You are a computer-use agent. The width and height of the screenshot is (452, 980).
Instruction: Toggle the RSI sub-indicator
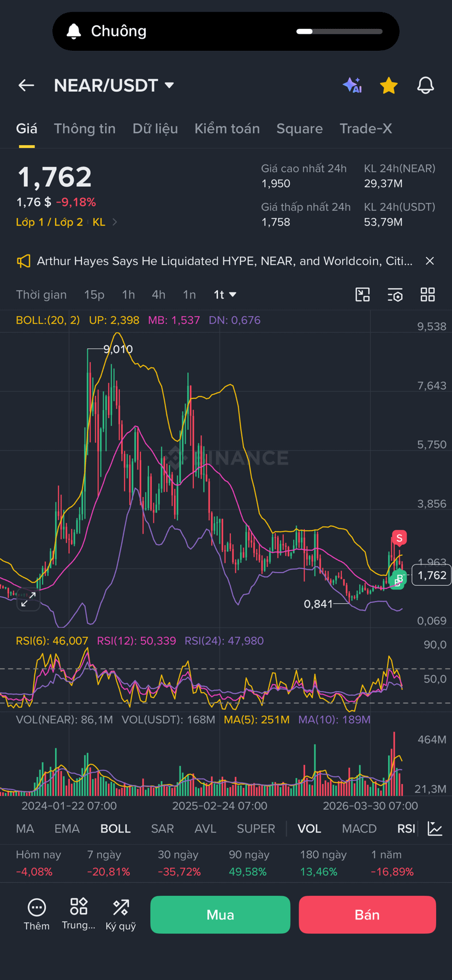coord(406,829)
